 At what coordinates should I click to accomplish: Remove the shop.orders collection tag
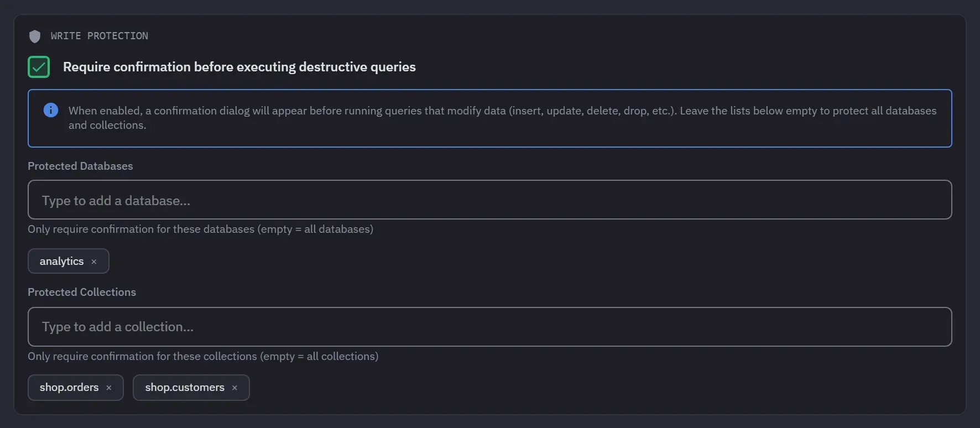(109, 388)
